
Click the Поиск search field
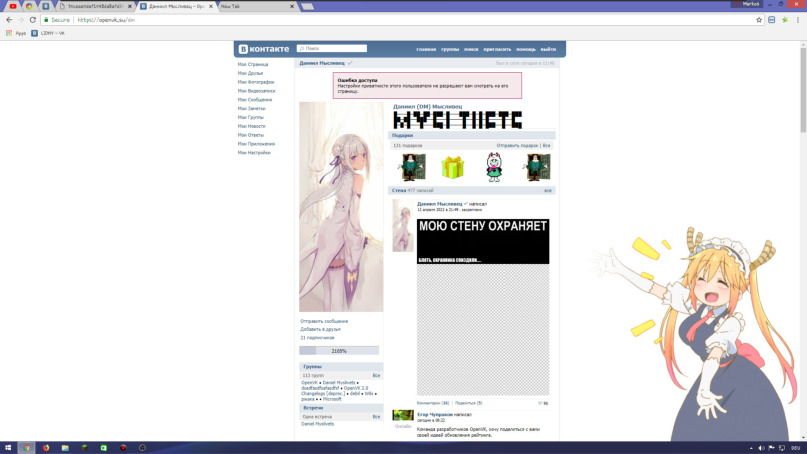(332, 48)
